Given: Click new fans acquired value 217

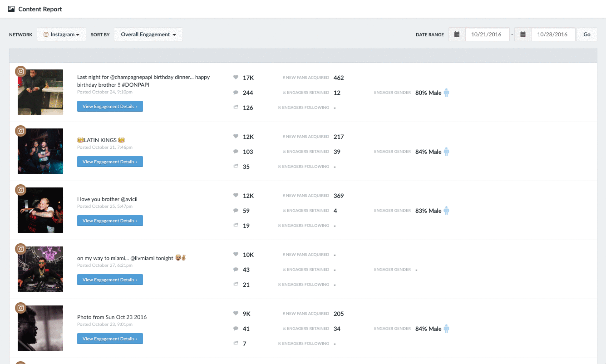Looking at the screenshot, I should click(x=339, y=137).
